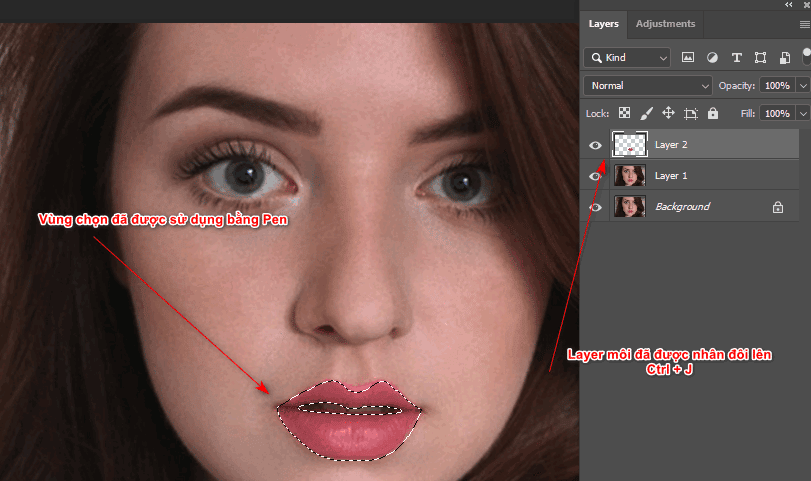Filter layers by adjustment layers icon

click(712, 57)
